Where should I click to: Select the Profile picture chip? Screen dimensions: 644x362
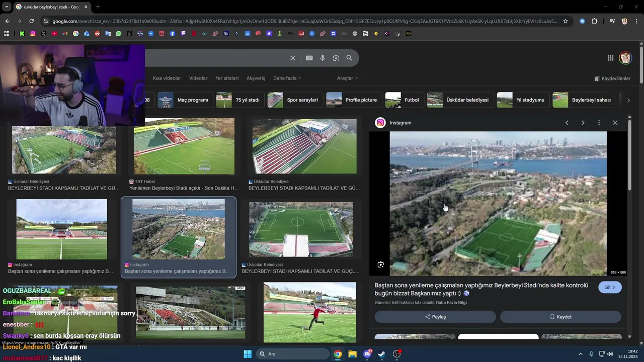[x=353, y=100]
